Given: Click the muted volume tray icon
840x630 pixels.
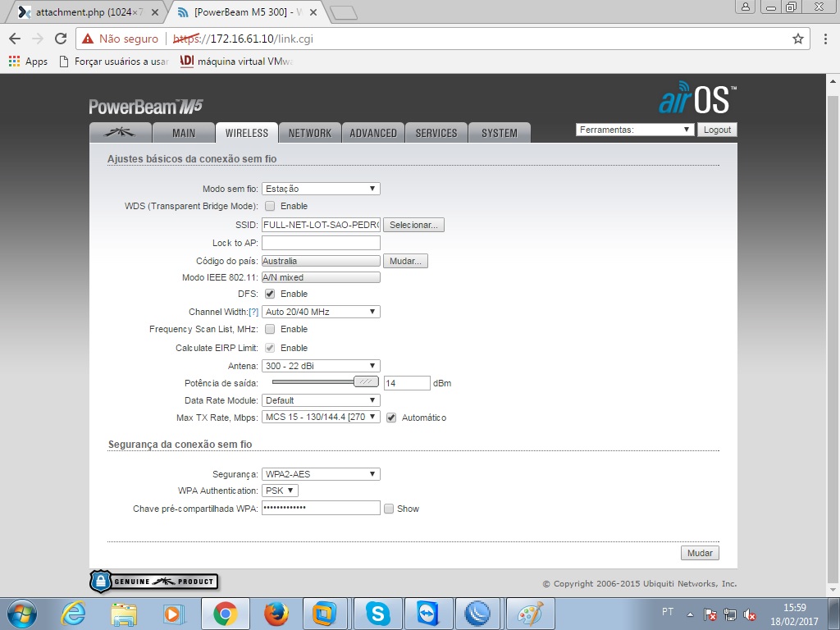Looking at the screenshot, I should pos(750,614).
